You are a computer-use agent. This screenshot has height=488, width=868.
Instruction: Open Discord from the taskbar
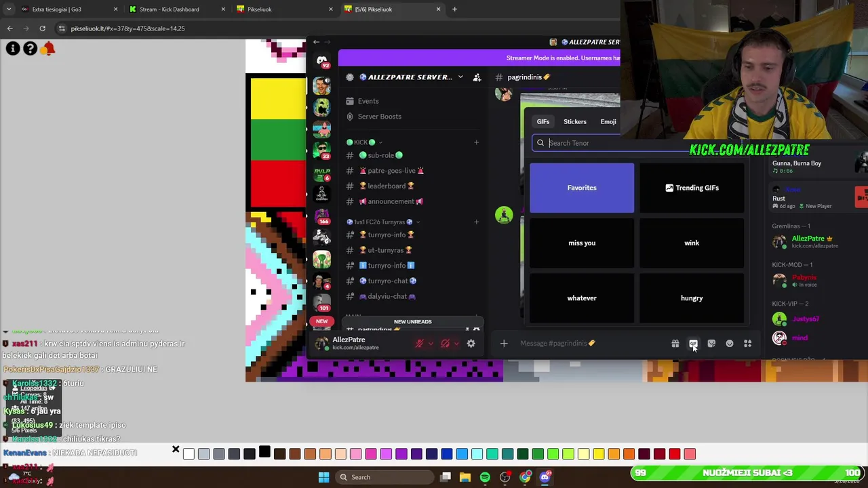click(x=545, y=477)
